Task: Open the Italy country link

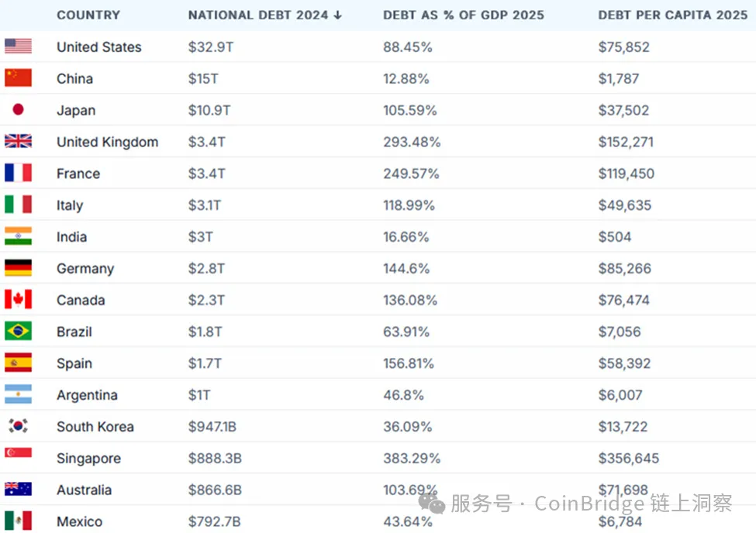Action: pos(70,205)
